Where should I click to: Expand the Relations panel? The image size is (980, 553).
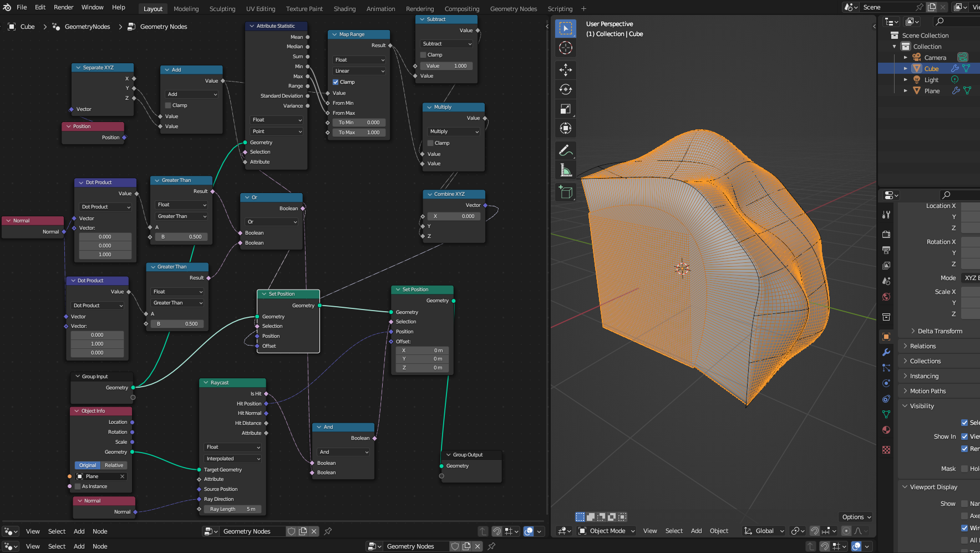pos(923,346)
